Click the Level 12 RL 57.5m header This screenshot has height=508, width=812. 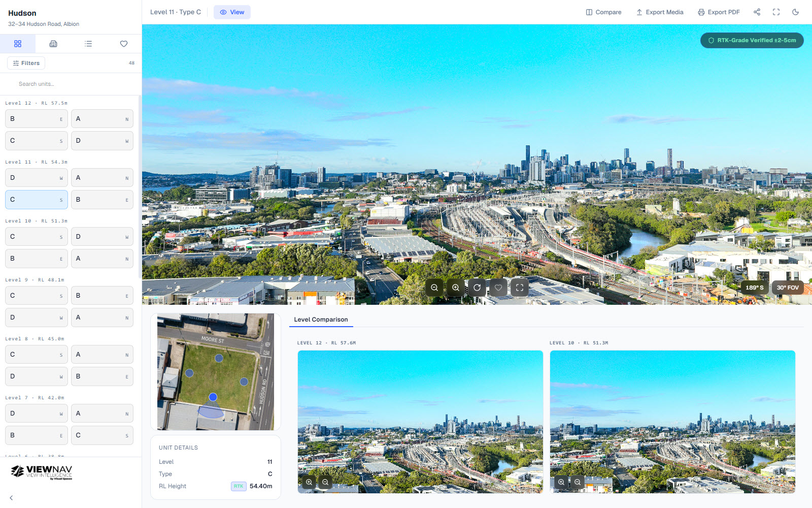36,103
